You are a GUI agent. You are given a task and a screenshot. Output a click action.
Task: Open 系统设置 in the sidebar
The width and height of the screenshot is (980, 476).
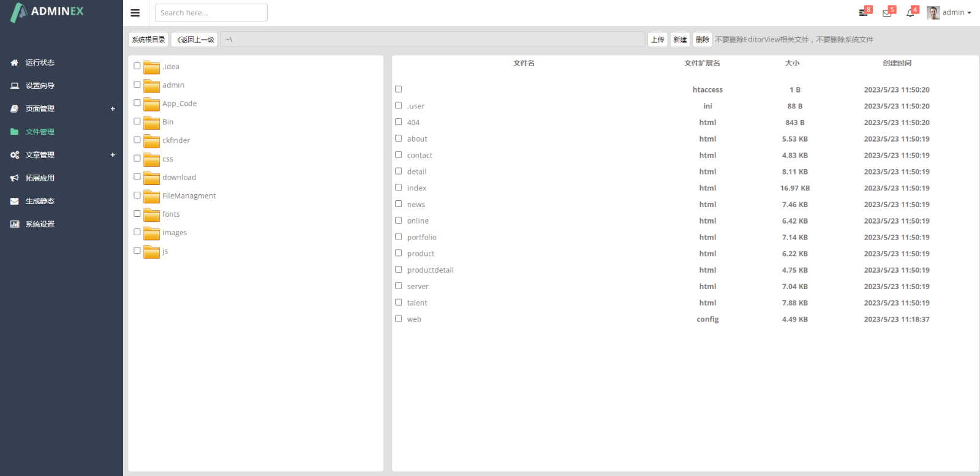[x=40, y=224]
